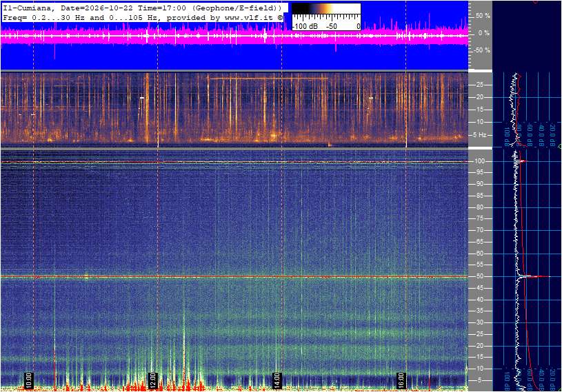Viewport: 562px width, 392px height.
Task: Click the 90 Hz E-field axis label
Action: coord(479,184)
